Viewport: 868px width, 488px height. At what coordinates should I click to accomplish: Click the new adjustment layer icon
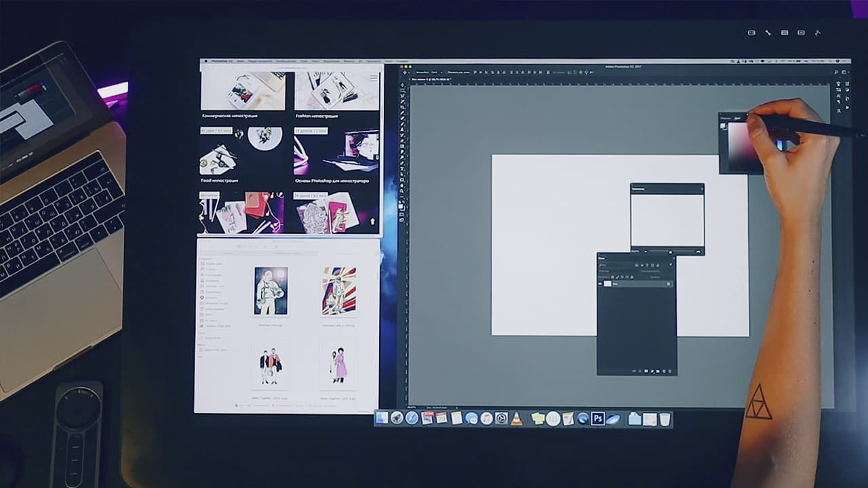click(x=652, y=371)
